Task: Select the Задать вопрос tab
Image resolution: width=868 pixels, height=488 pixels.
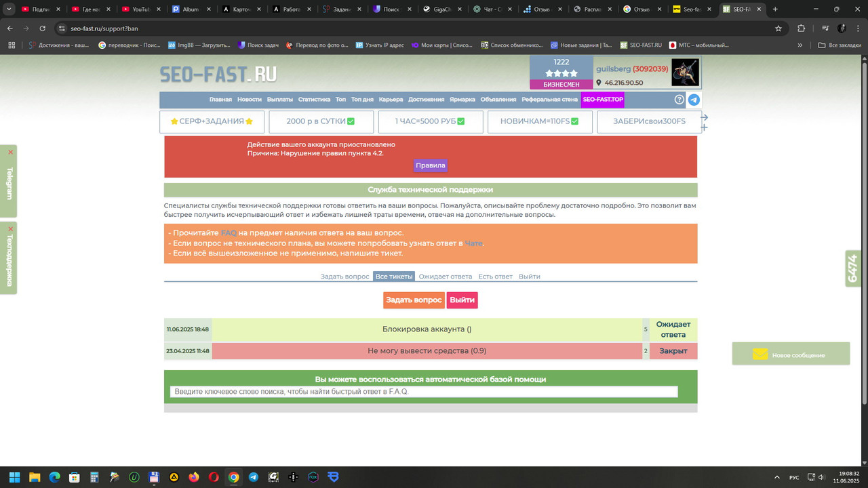Action: coord(345,277)
